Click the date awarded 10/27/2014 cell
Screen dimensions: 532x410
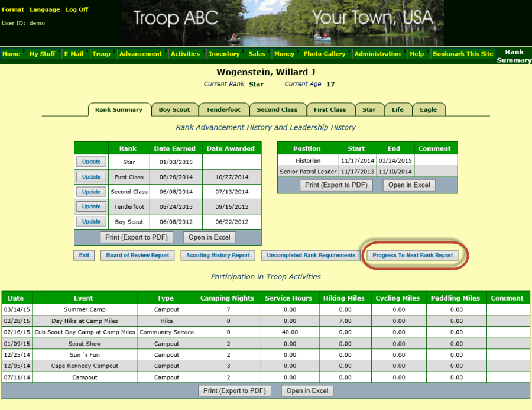click(232, 177)
